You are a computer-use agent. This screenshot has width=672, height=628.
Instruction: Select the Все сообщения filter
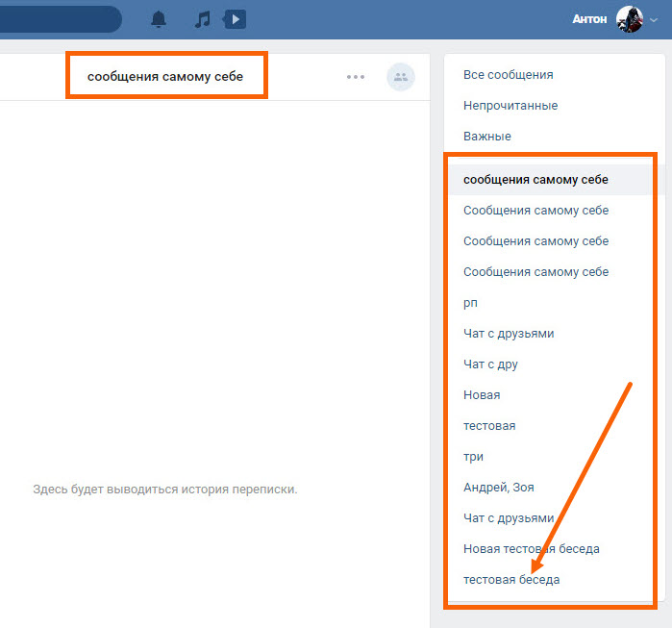508,75
